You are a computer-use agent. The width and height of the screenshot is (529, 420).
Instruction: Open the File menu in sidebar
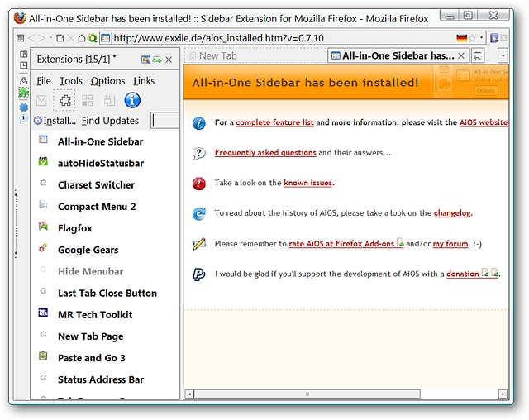(44, 81)
